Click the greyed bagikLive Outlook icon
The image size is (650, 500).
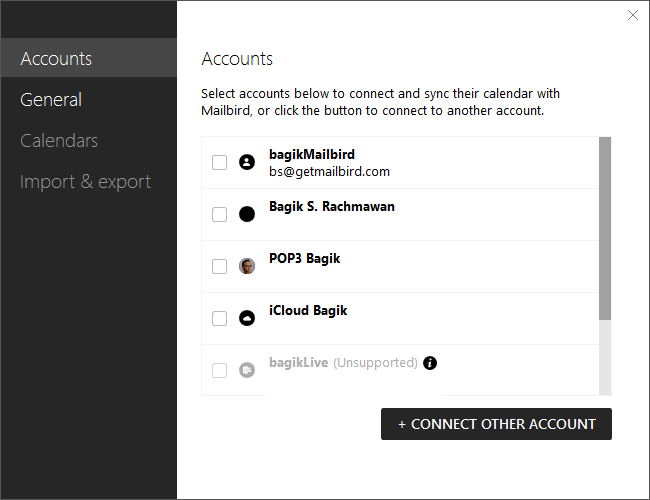(x=247, y=370)
